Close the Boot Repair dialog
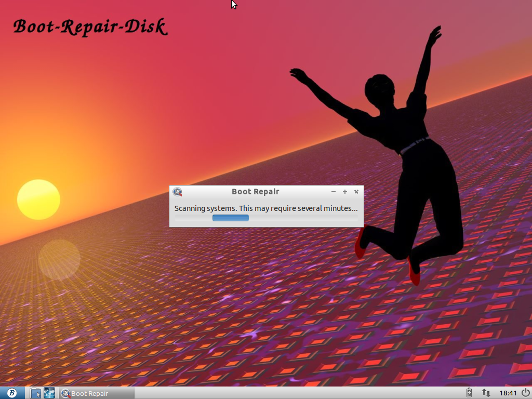Viewport: 532px width, 399px height. click(356, 192)
